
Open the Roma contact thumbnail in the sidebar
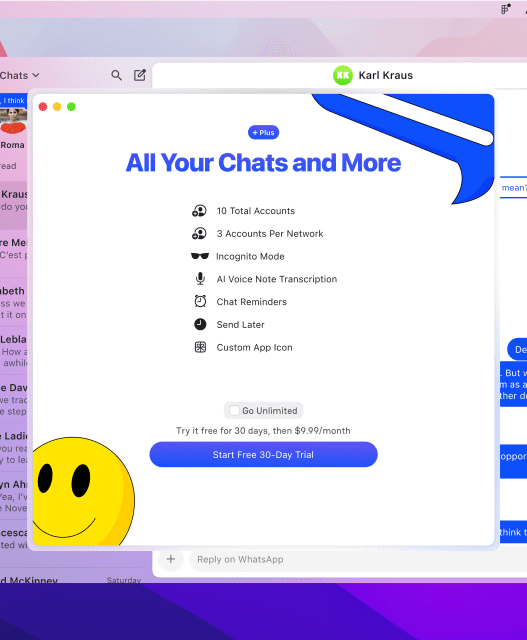click(13, 121)
